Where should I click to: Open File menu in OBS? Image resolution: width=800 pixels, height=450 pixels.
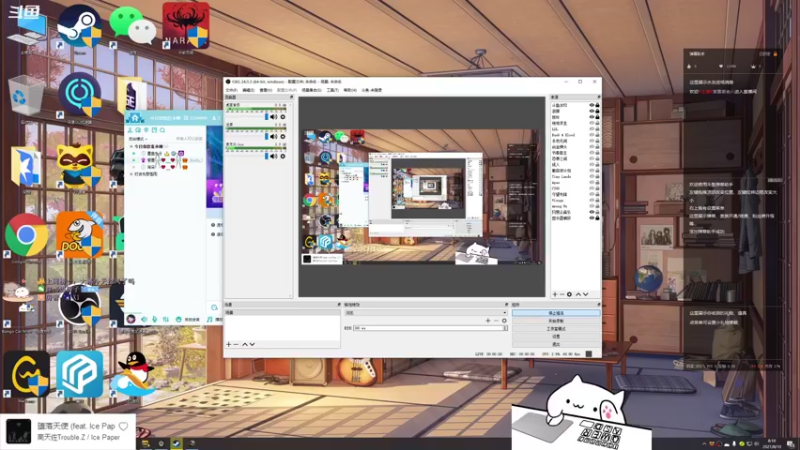coord(232,90)
